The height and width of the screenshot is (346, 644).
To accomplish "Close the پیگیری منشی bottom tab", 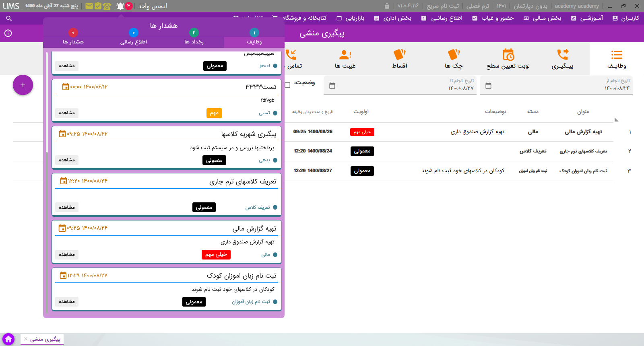I will [26, 339].
